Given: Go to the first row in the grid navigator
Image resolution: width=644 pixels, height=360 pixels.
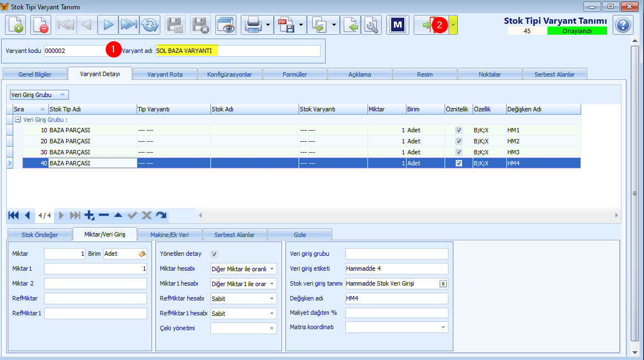Looking at the screenshot, I should click(x=14, y=215).
